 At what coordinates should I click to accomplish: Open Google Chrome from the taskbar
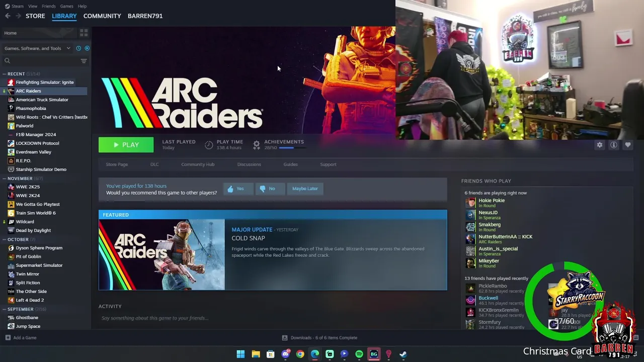300,354
